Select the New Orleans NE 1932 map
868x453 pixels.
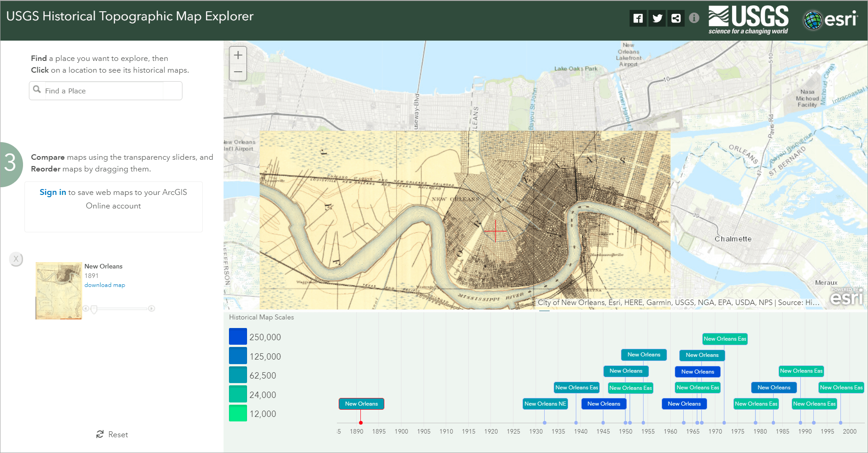click(x=545, y=403)
